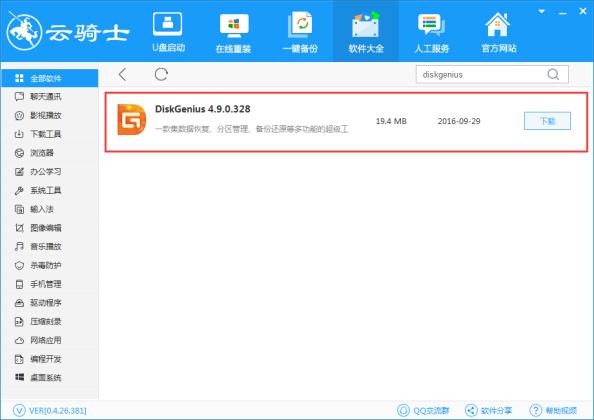Open the U盘启动 tool
The image size is (594, 420).
pos(168,32)
